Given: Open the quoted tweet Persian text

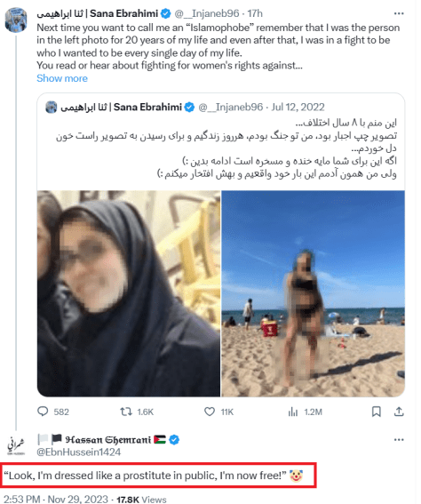Looking at the screenshot, I should [x=226, y=148].
